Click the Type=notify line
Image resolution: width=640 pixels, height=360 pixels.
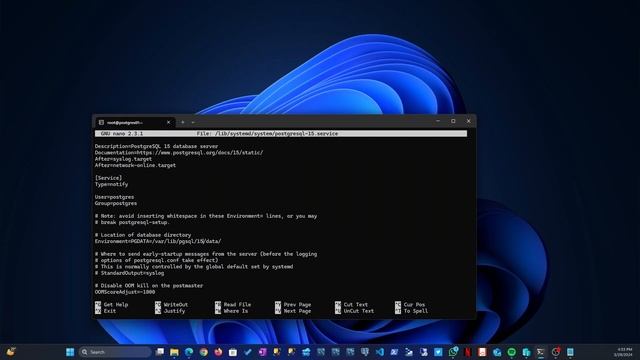point(111,184)
